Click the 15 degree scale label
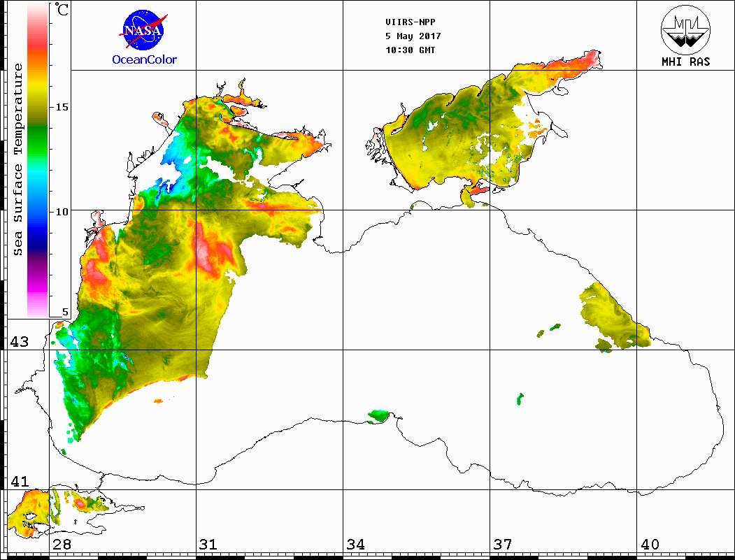This screenshot has width=735, height=560. click(62, 107)
